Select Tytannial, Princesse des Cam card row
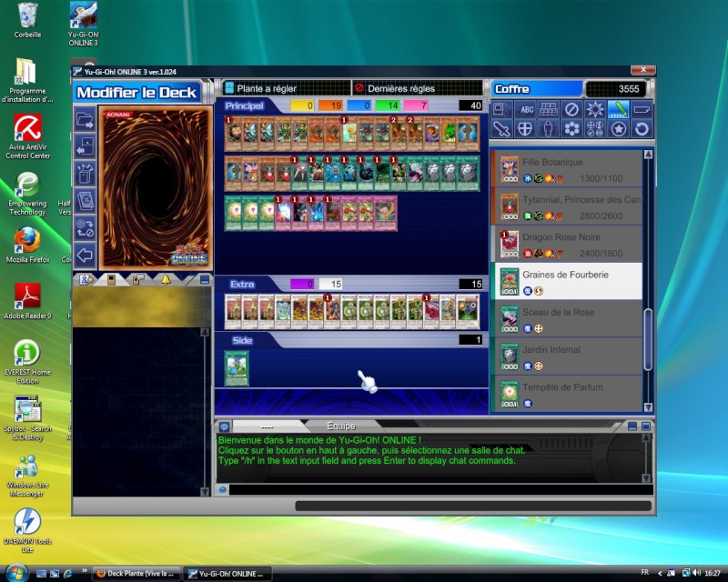Image resolution: width=728 pixels, height=582 pixels. [566, 206]
